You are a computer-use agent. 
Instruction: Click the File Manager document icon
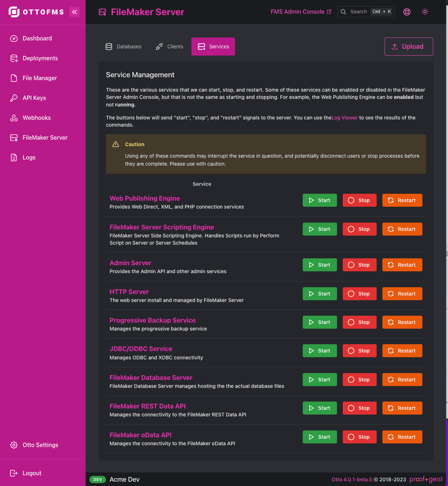[x=14, y=78]
